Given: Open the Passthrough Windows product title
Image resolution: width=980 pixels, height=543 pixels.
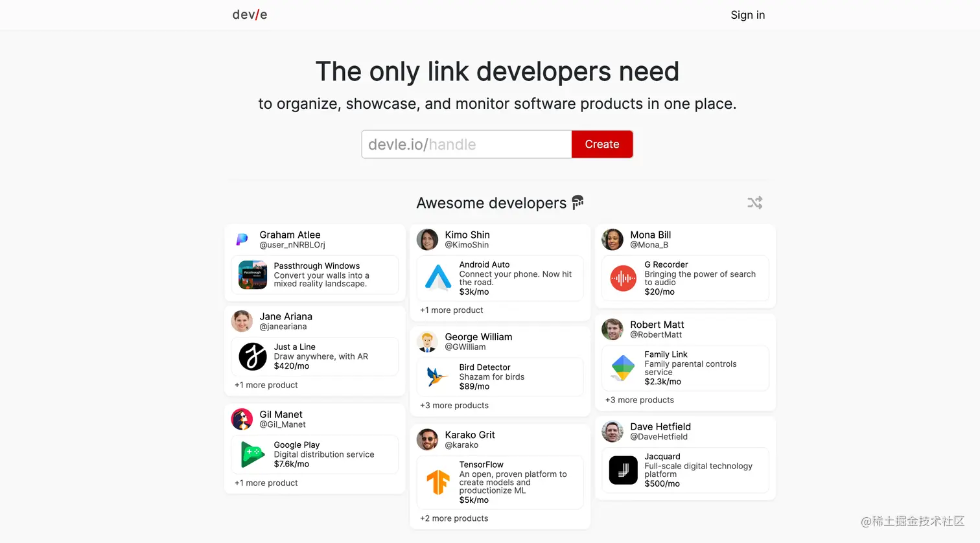Looking at the screenshot, I should coord(317,266).
